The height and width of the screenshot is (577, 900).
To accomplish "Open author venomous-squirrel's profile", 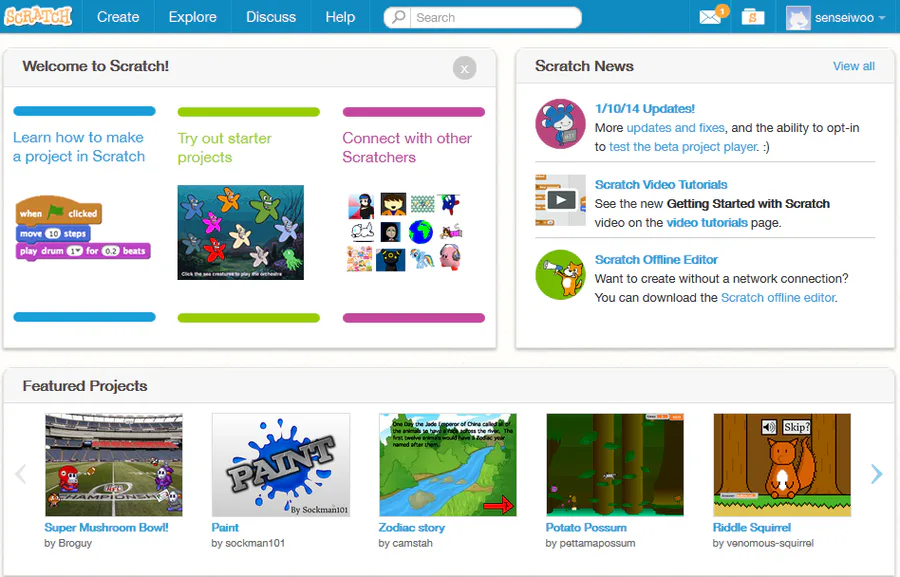I will pyautogui.click(x=770, y=543).
